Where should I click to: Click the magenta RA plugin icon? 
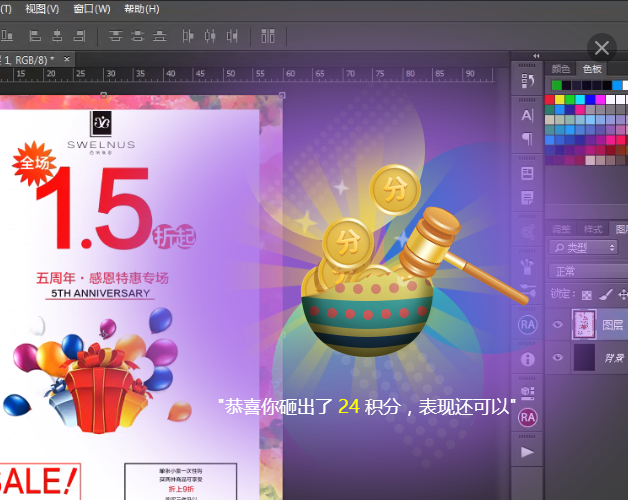click(527, 418)
